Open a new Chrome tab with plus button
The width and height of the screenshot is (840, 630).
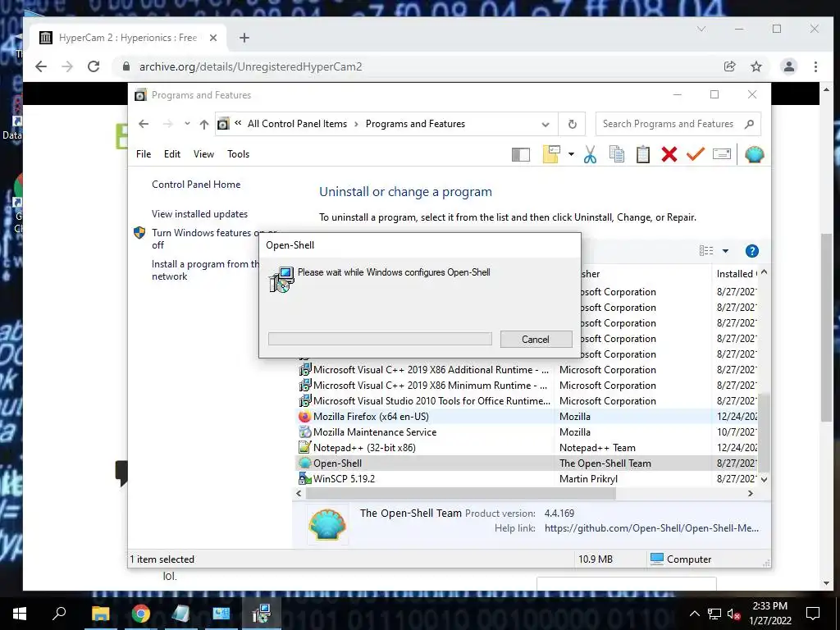244,38
